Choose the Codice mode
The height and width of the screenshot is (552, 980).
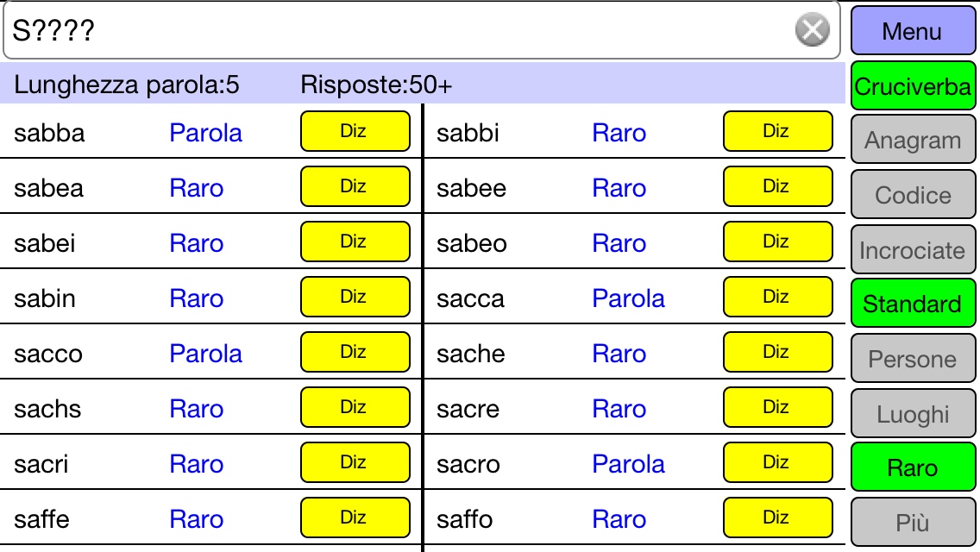pyautogui.click(x=913, y=195)
